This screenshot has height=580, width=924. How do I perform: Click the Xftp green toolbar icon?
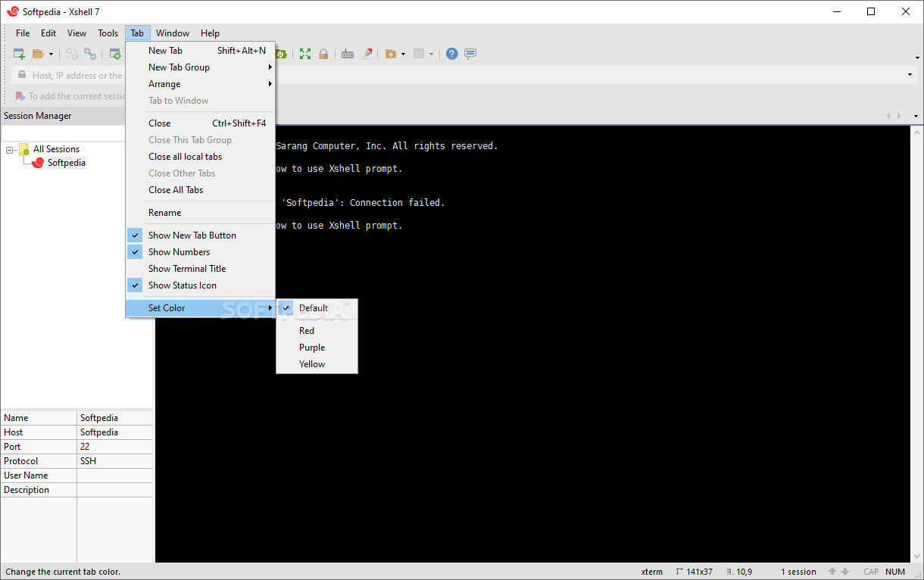[281, 54]
